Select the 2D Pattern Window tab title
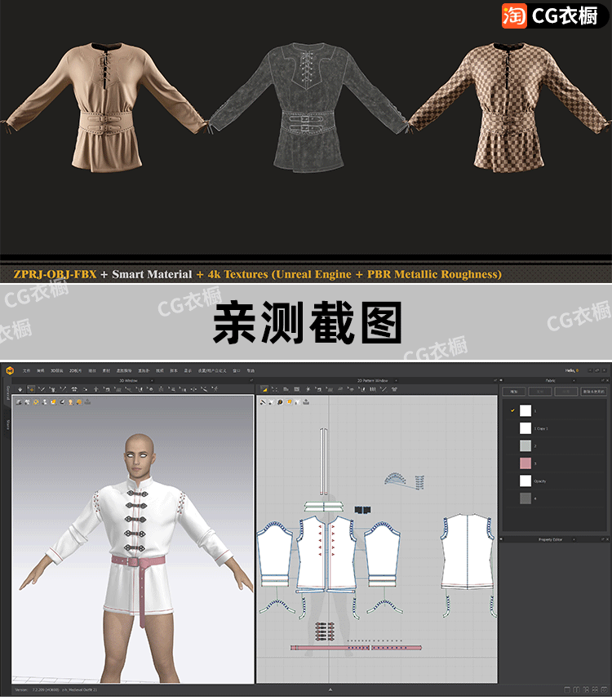This screenshot has height=700, width=612. pyautogui.click(x=373, y=381)
